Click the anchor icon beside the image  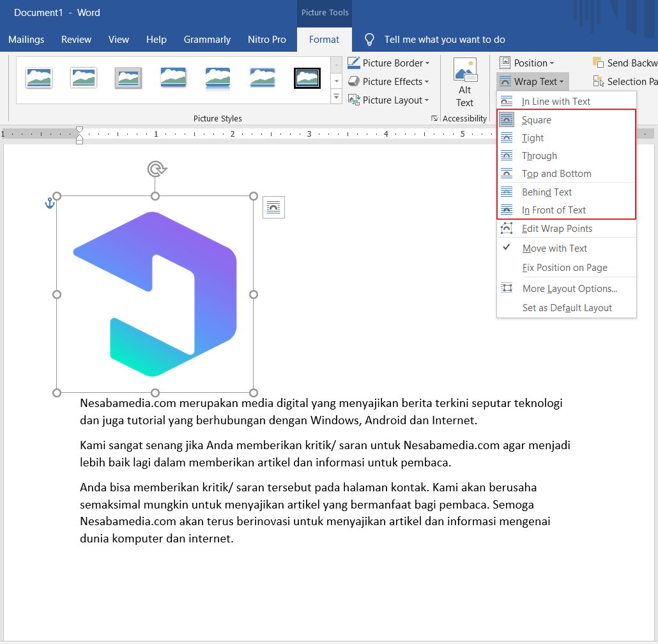(x=50, y=203)
